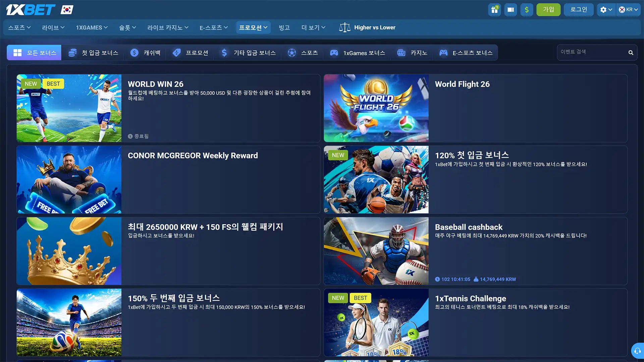Click CONOR MCGREGOR Weekly Reward title
The height and width of the screenshot is (362, 644).
[193, 156]
